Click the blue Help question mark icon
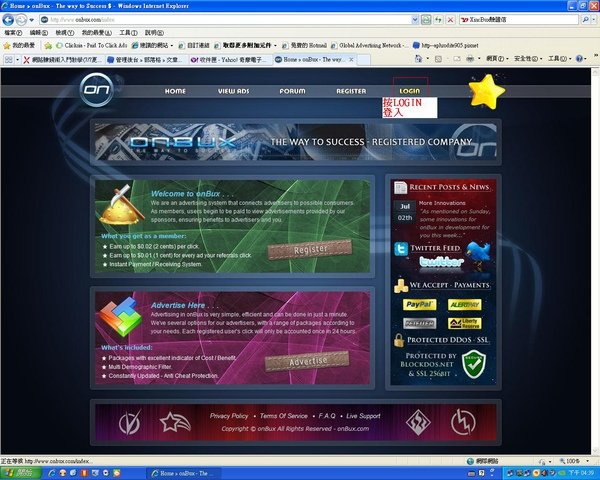 click(579, 59)
